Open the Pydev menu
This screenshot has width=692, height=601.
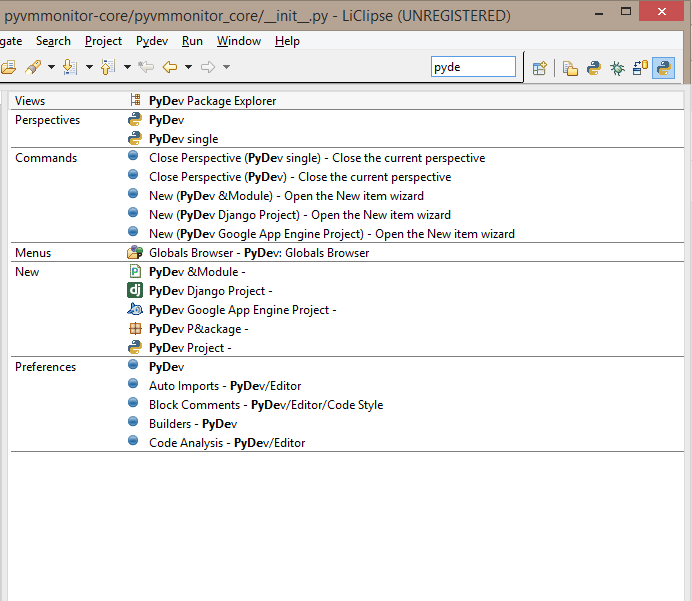pos(152,41)
